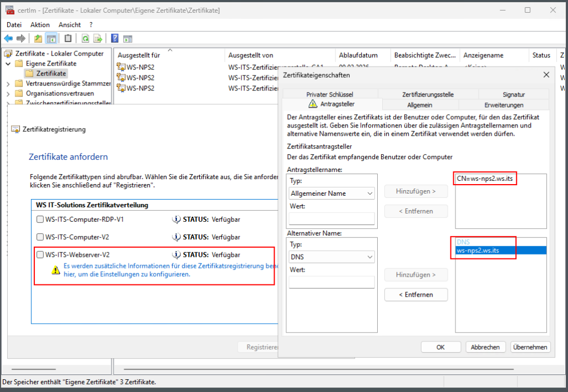The image size is (568, 392).
Task: Toggle the console tree pane icon
Action: 52,38
